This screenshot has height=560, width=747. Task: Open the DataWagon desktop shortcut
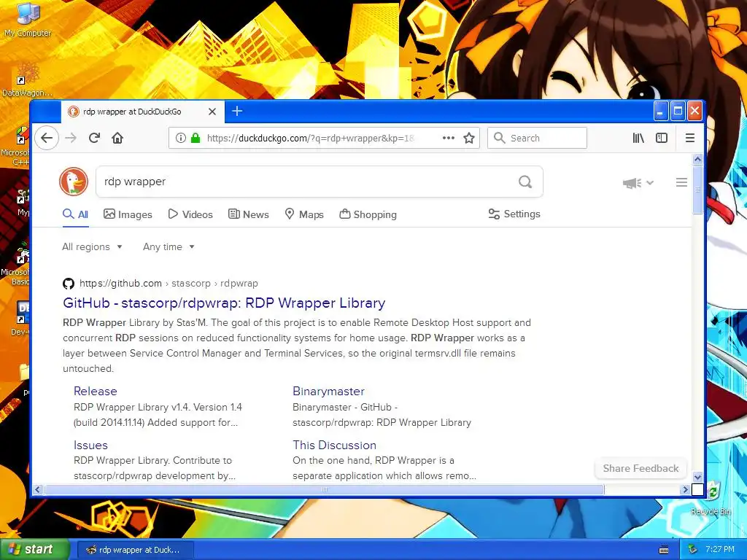pos(27,79)
